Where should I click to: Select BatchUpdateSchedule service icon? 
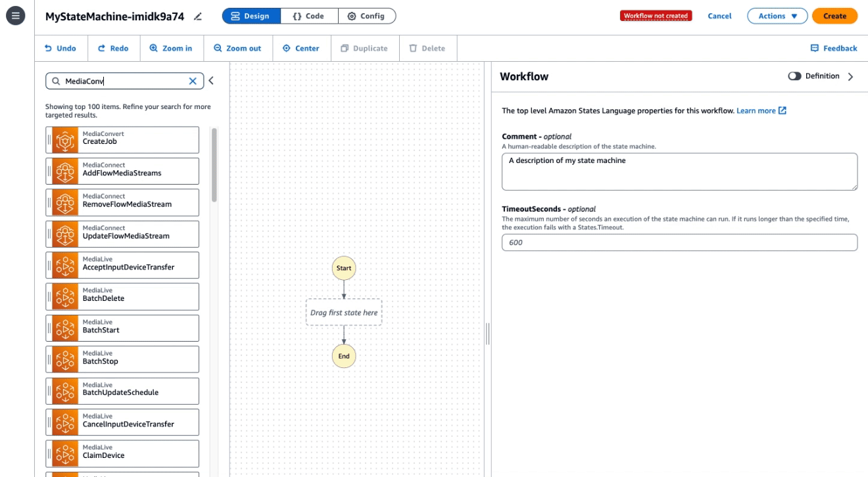tap(65, 390)
